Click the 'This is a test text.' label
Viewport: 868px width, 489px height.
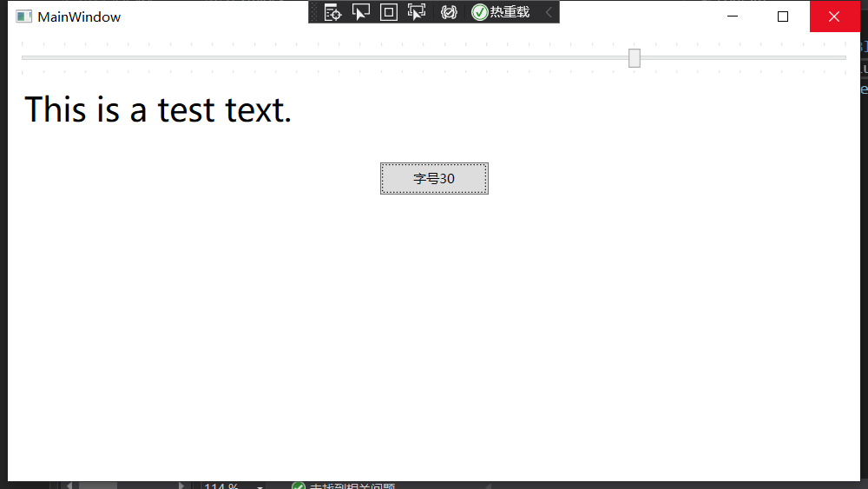point(158,109)
